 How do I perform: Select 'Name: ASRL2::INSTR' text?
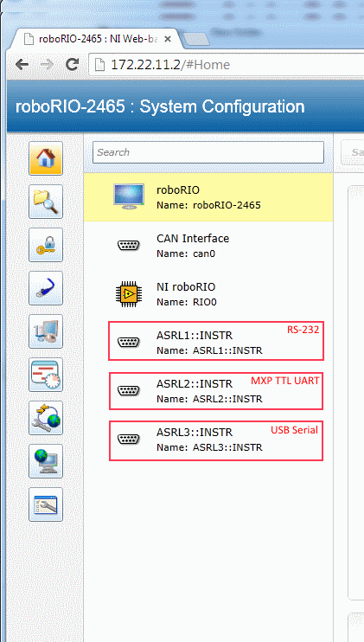point(209,399)
